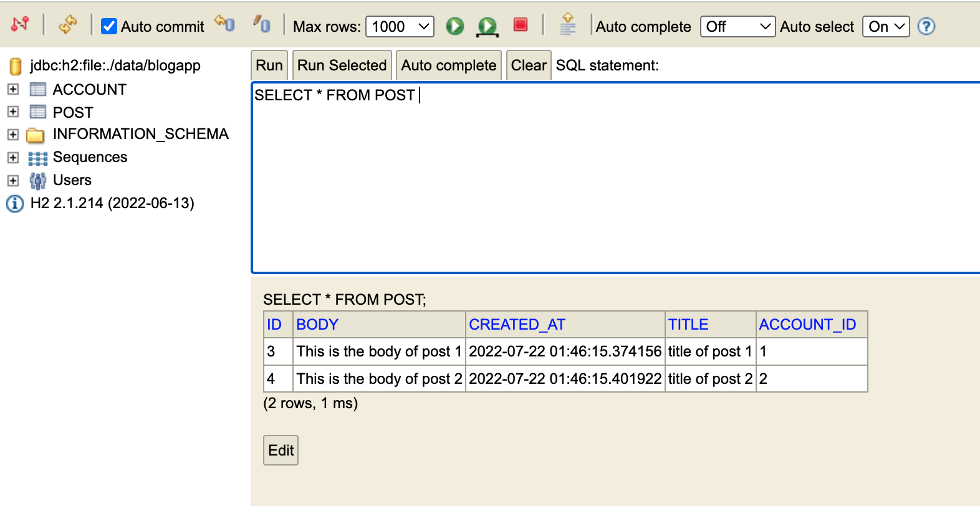This screenshot has height=506, width=980.
Task: Select ACCOUNT in the tree
Action: click(90, 90)
